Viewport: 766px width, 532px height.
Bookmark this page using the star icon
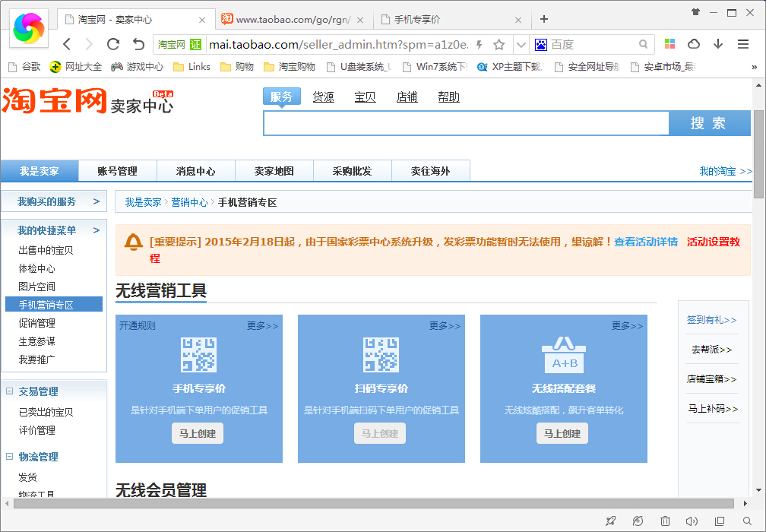499,45
